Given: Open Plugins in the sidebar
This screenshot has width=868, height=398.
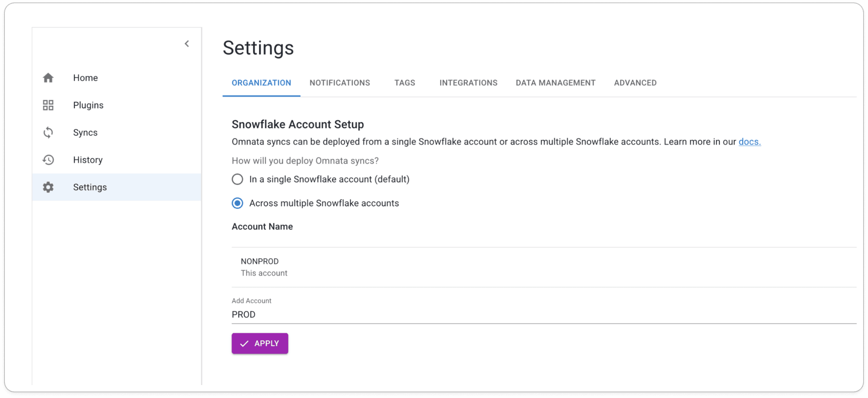Looking at the screenshot, I should [117, 105].
